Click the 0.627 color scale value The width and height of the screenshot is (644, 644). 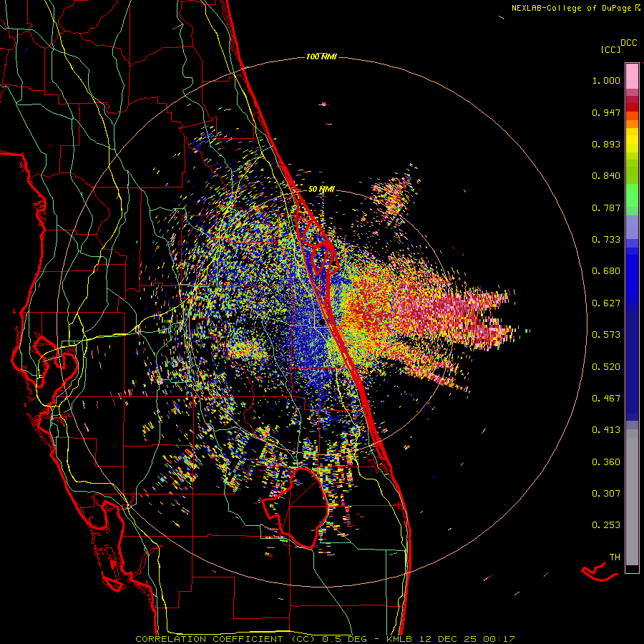coord(606,303)
